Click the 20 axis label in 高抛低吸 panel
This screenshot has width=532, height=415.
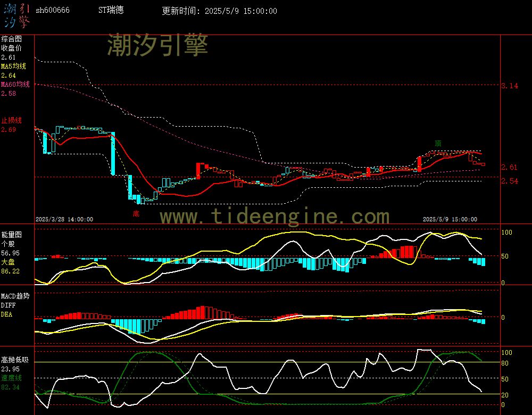click(505, 395)
